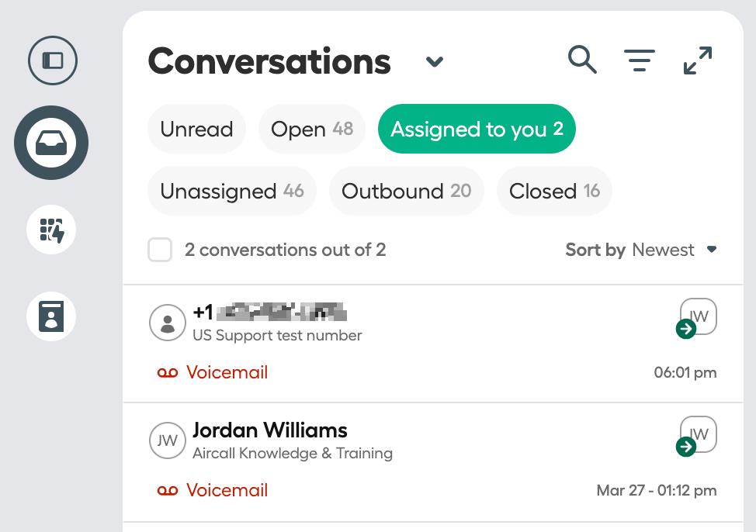
Task: Open the dialpad keypad icon
Action: (x=51, y=230)
